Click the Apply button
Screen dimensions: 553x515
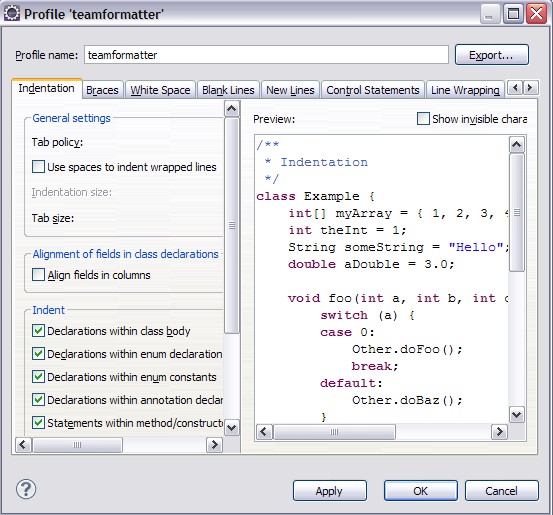pos(330,491)
